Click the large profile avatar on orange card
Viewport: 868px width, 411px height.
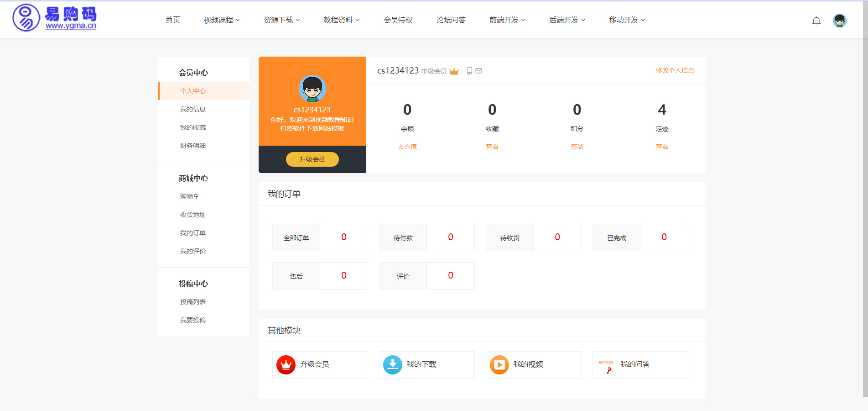[x=312, y=89]
